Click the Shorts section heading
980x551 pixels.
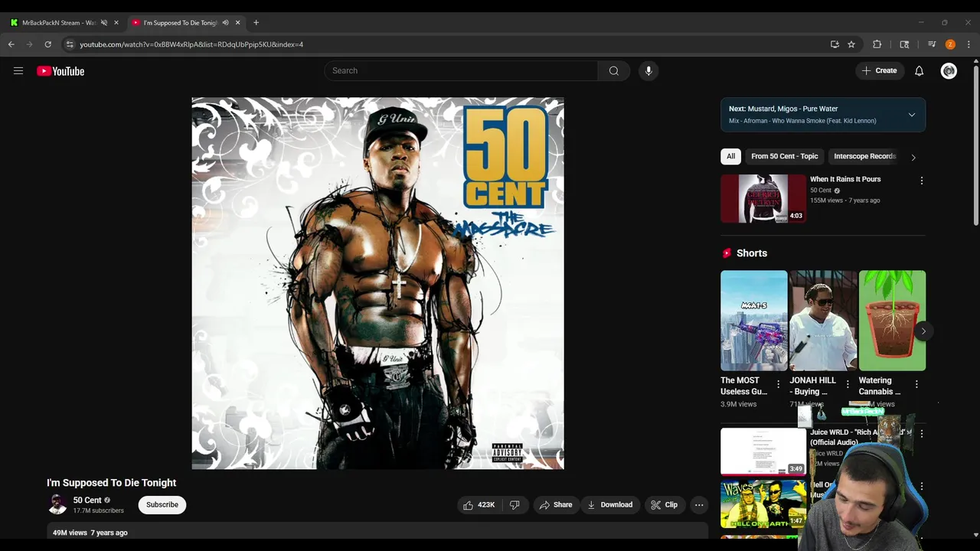751,253
